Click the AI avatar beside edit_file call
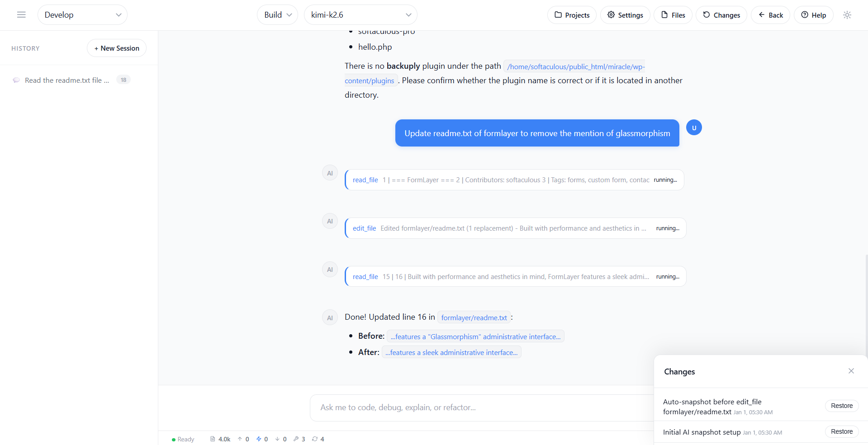This screenshot has height=445, width=868. (x=330, y=221)
